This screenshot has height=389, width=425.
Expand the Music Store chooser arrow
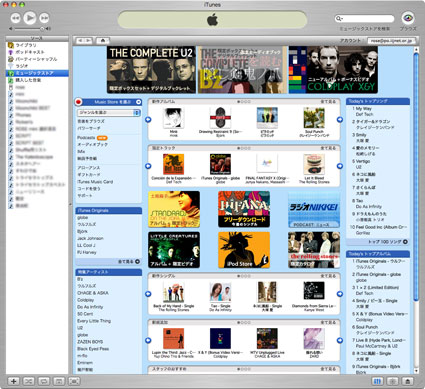point(138,102)
